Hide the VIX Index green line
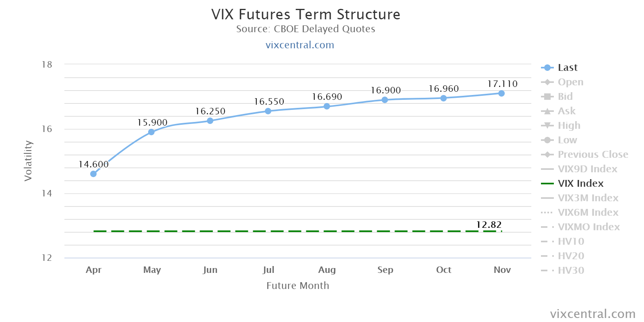This screenshot has height=322, width=644. point(580,184)
